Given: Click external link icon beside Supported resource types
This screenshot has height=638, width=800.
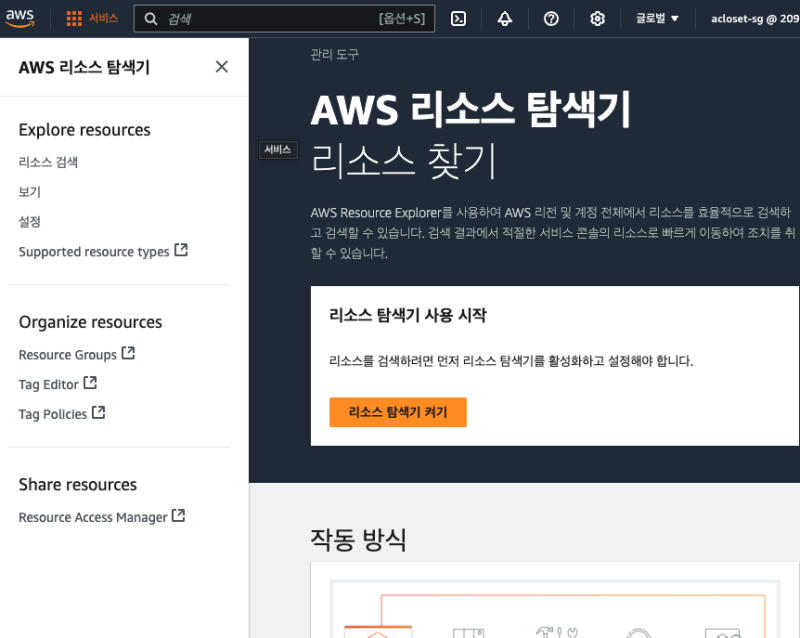Looking at the screenshot, I should pyautogui.click(x=181, y=250).
